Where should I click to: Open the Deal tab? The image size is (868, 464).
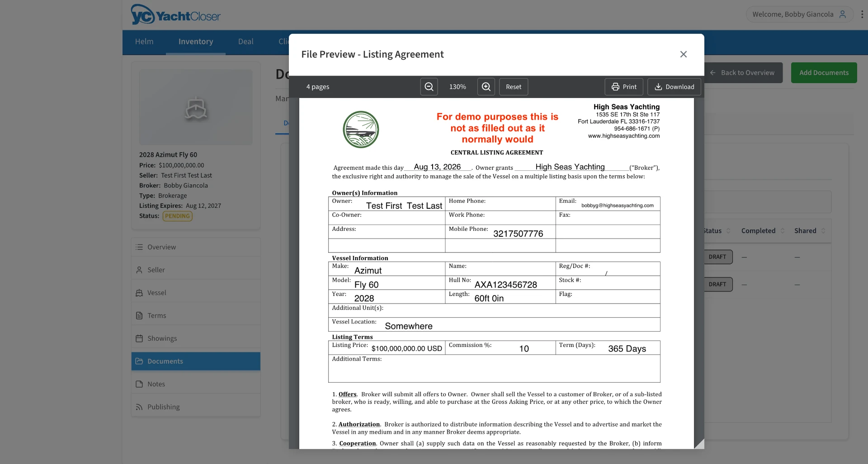[246, 42]
